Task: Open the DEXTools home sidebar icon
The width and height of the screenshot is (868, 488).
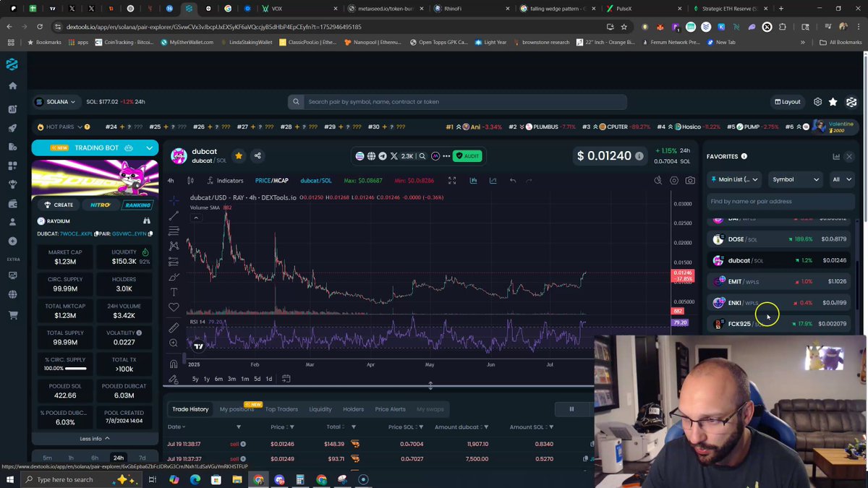Action: pos(12,85)
